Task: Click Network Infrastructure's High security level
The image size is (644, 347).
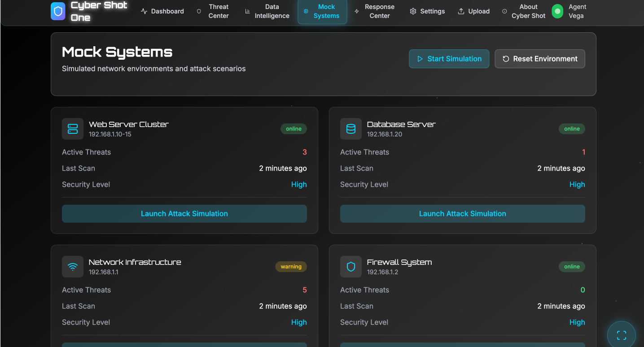Action: coord(299,322)
